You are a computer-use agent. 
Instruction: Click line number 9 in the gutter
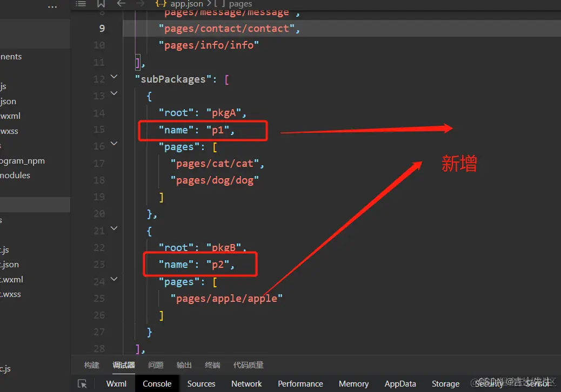pos(102,28)
